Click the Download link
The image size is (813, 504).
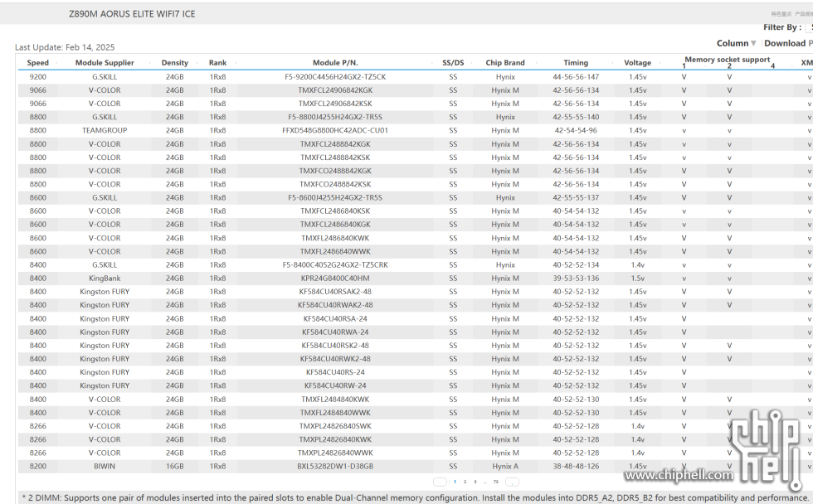pos(785,43)
